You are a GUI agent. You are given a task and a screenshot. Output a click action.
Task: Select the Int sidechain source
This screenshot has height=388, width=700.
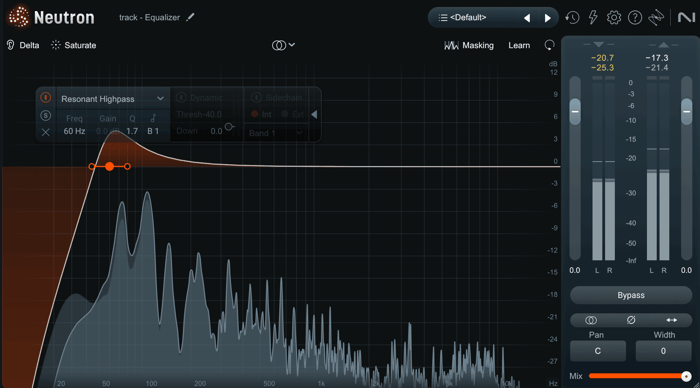[x=262, y=114]
